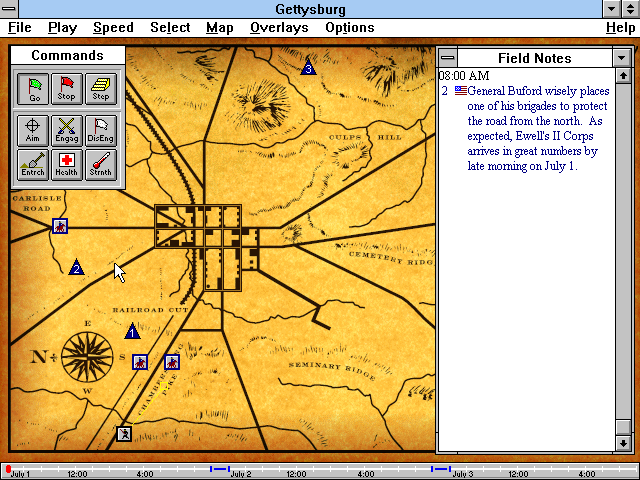Show unit Health with red cross icon
640x480 pixels.
coord(67,165)
